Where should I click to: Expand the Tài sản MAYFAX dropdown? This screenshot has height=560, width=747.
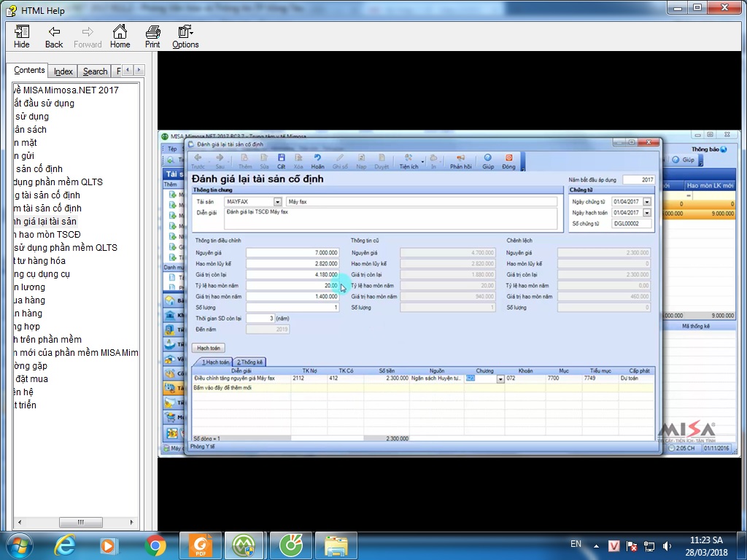[277, 202]
